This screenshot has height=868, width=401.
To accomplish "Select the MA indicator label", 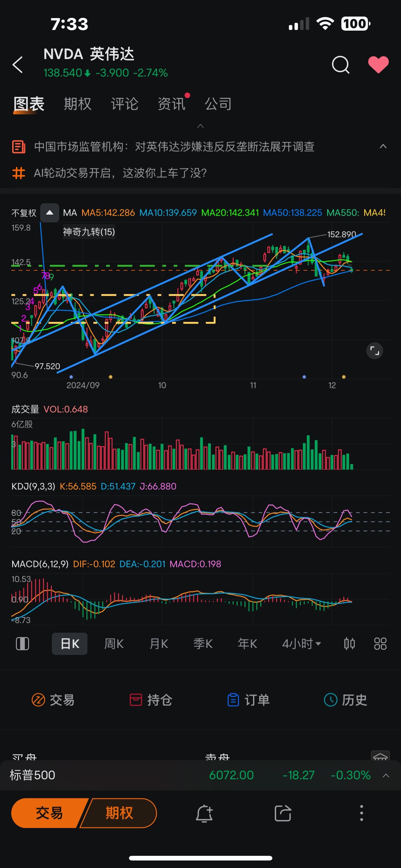I will pyautogui.click(x=70, y=212).
